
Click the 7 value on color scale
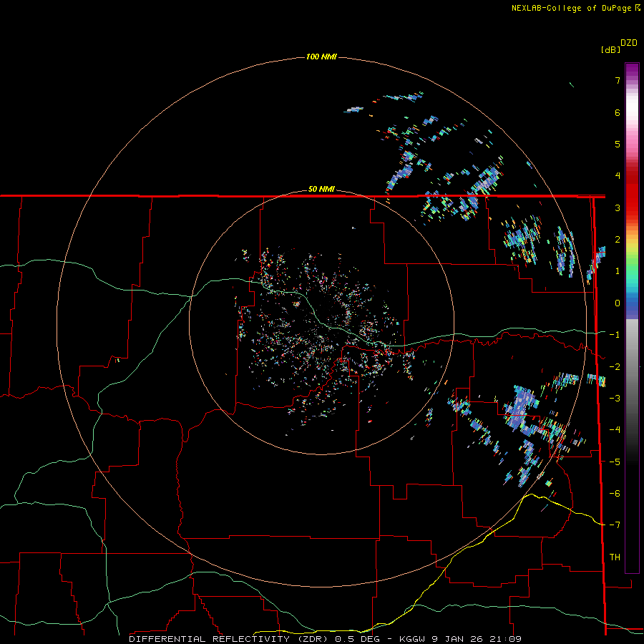tap(618, 80)
